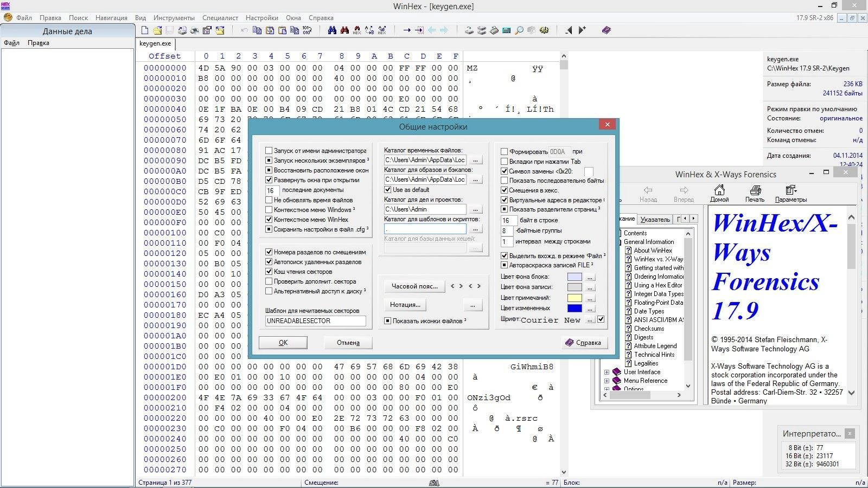This screenshot has height=488, width=868.
Task: Click the Undo arrow toolbar icon
Action: [244, 30]
